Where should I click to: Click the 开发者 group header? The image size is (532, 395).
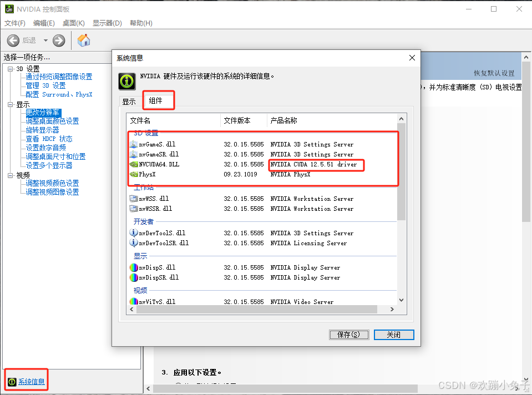[x=144, y=221]
